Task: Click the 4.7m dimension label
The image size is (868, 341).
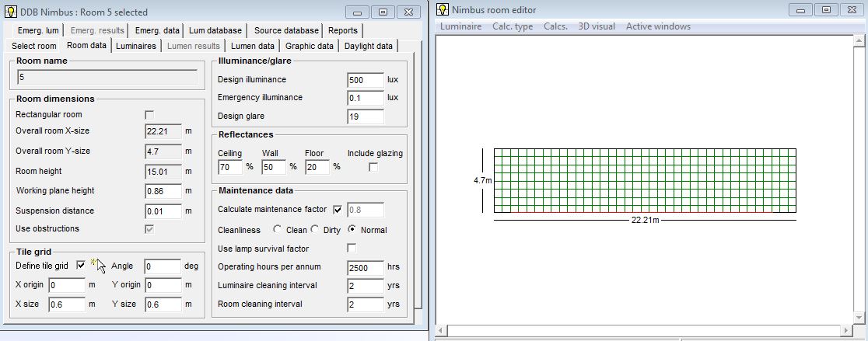Action: pyautogui.click(x=483, y=180)
